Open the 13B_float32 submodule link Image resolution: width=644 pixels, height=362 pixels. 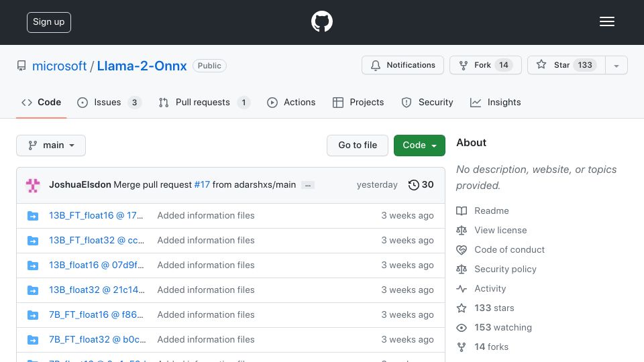pyautogui.click(x=97, y=290)
